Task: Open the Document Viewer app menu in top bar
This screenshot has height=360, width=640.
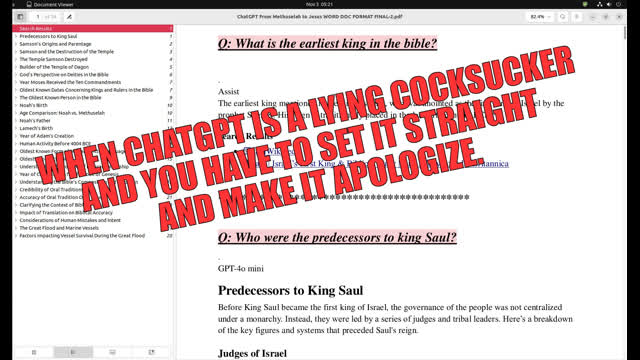Action: click(x=50, y=4)
